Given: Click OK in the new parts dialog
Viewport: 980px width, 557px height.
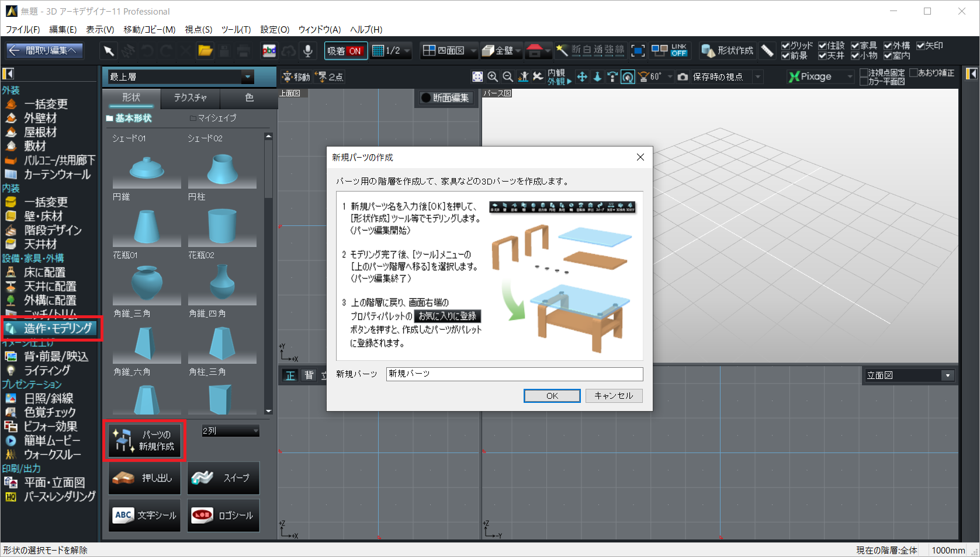Looking at the screenshot, I should (552, 396).
